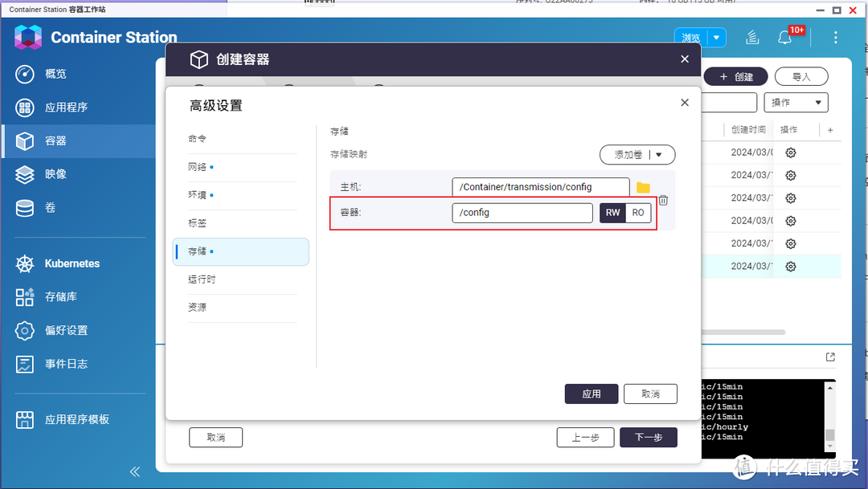Screen dimensions: 868x489
Task: Click the yellow folder browse icon for host path
Action: click(643, 188)
